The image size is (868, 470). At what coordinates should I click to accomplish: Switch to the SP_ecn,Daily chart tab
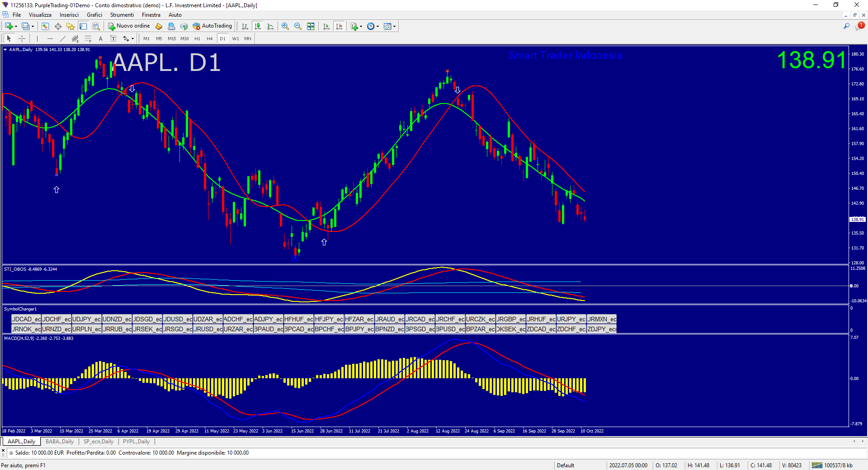99,442
